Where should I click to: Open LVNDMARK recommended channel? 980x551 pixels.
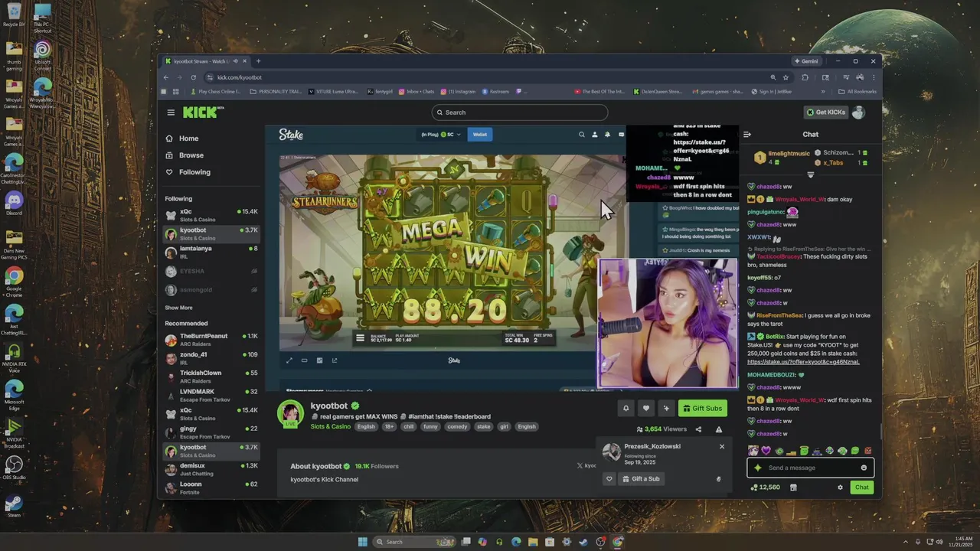coord(211,395)
